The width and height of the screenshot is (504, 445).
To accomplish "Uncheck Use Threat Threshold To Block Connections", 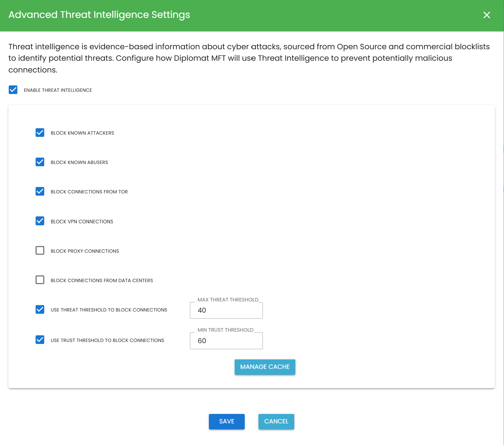I will [40, 310].
